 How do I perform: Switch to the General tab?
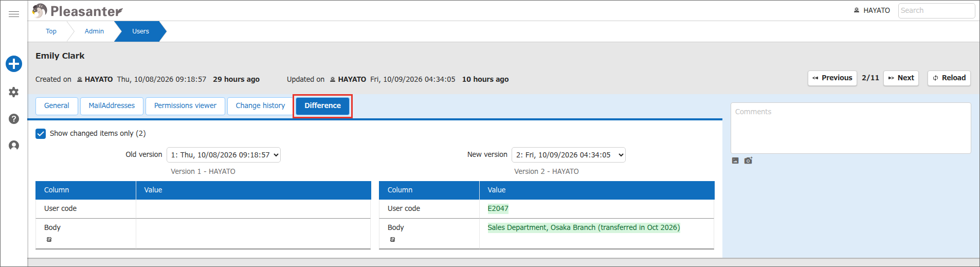57,106
